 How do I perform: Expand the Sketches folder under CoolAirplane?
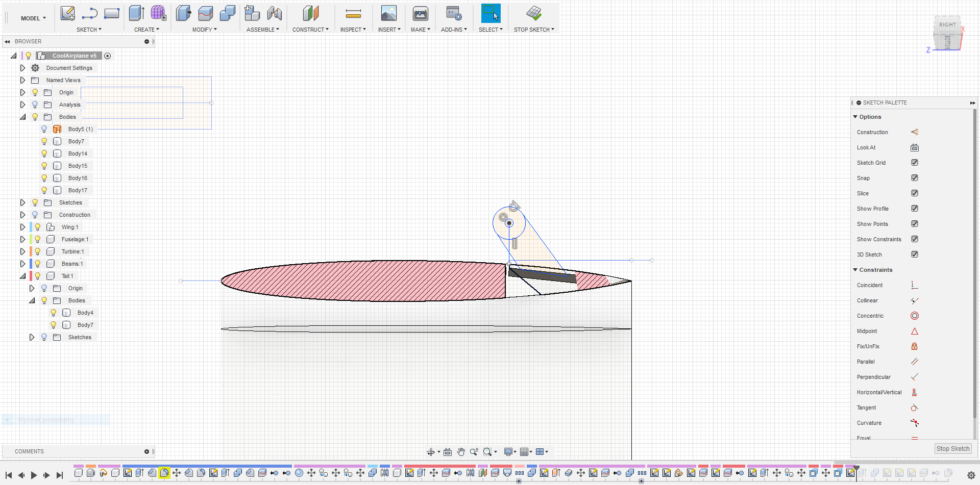point(22,202)
